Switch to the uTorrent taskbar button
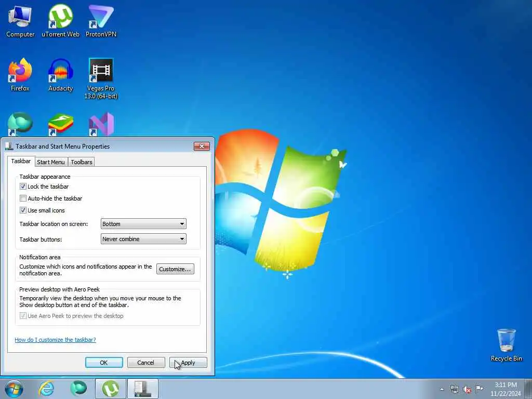This screenshot has width=532, height=399. 110,389
